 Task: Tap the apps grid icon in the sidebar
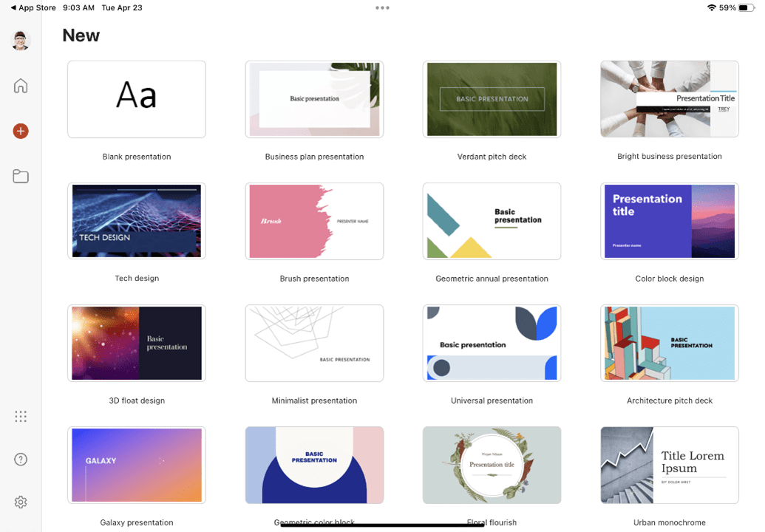click(20, 416)
